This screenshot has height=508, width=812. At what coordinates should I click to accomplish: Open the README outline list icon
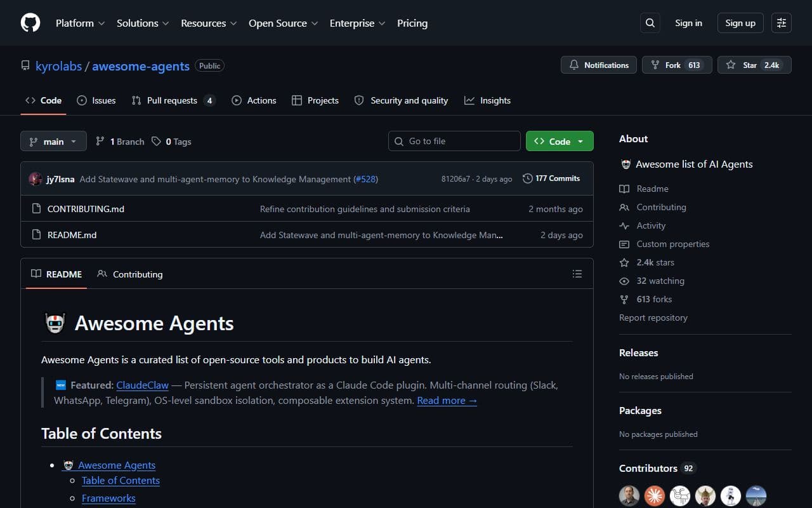[x=577, y=274]
